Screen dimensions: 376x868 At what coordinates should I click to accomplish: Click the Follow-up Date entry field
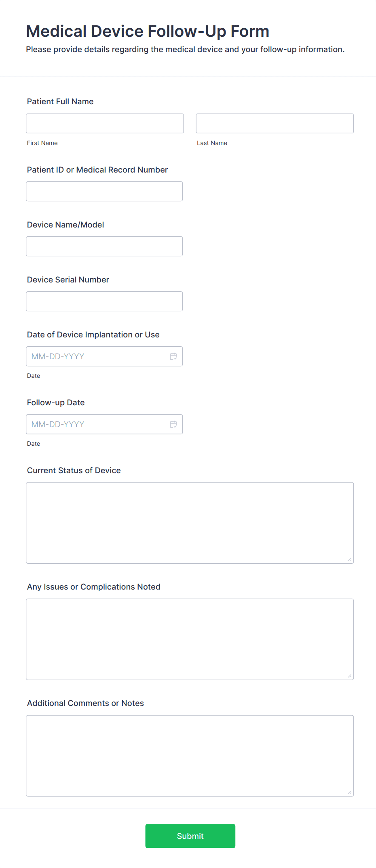(93, 424)
